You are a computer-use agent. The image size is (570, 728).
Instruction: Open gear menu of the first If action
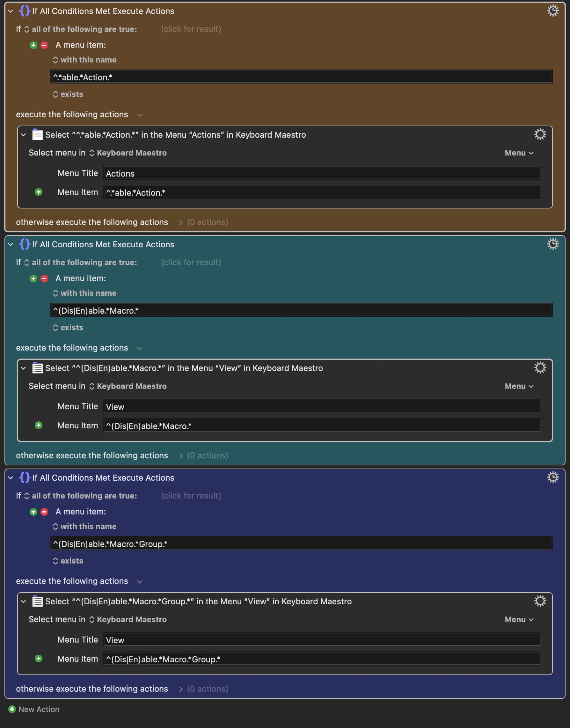(x=553, y=11)
